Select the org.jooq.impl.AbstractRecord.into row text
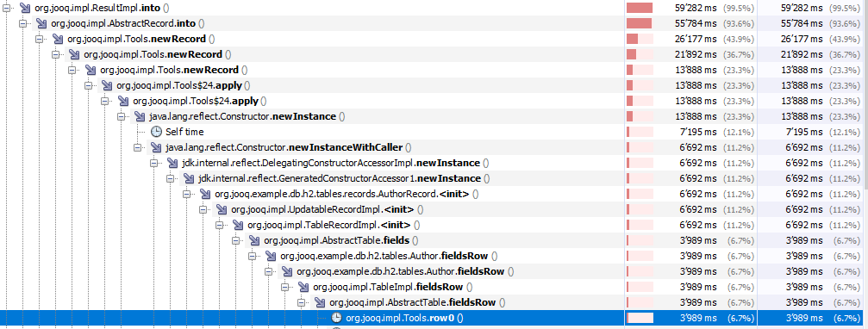 tap(128, 23)
